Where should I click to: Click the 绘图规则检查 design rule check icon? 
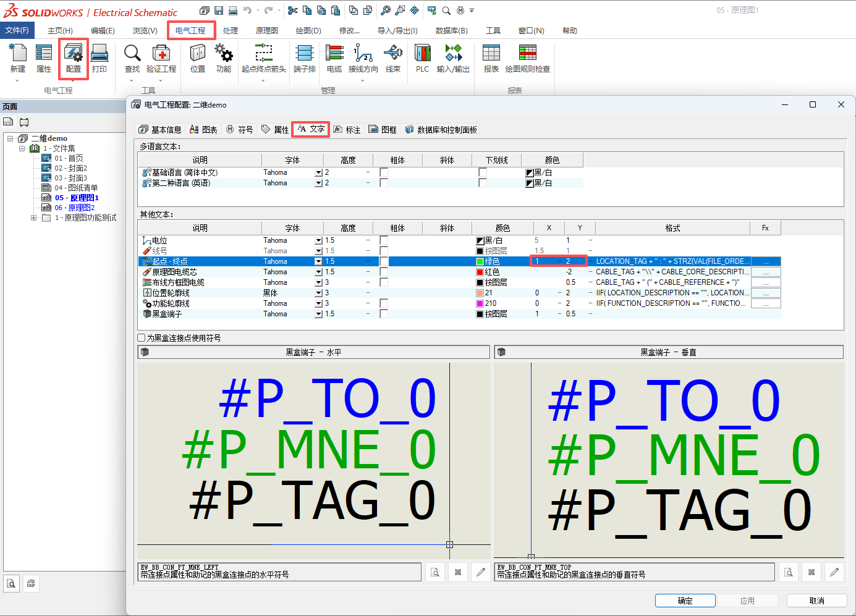[x=527, y=59]
